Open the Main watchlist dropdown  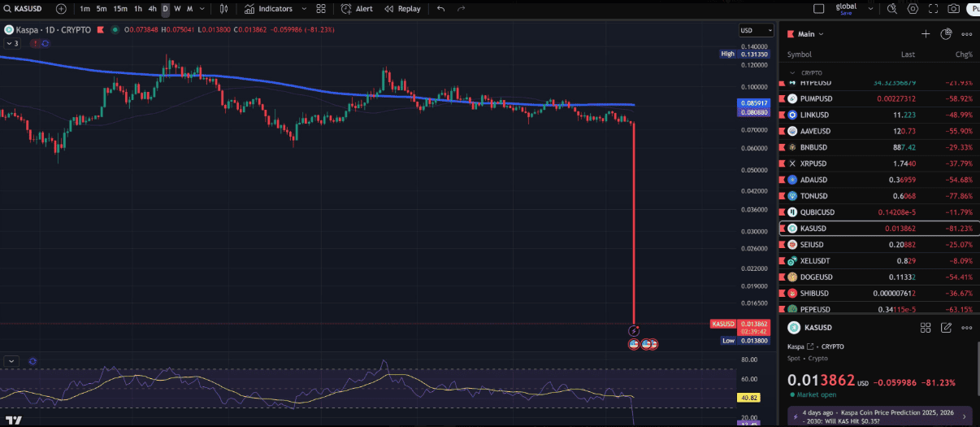point(810,34)
